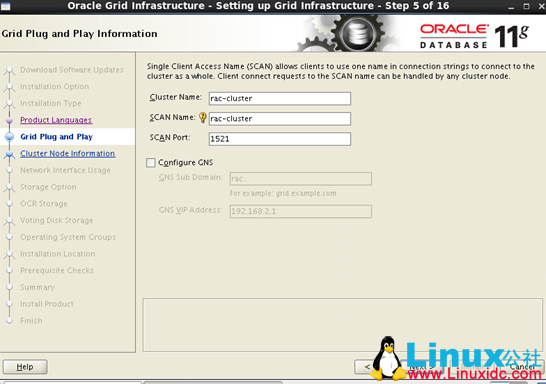Viewport: 546px width, 384px height.
Task: Enable the Configure GNS checkbox
Action: [x=151, y=163]
